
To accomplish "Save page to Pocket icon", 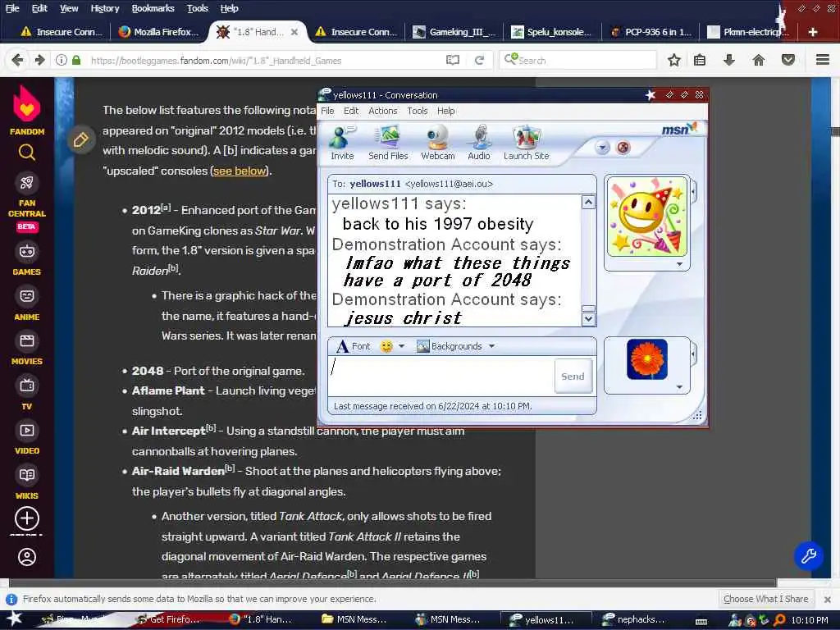I will pyautogui.click(x=788, y=60).
